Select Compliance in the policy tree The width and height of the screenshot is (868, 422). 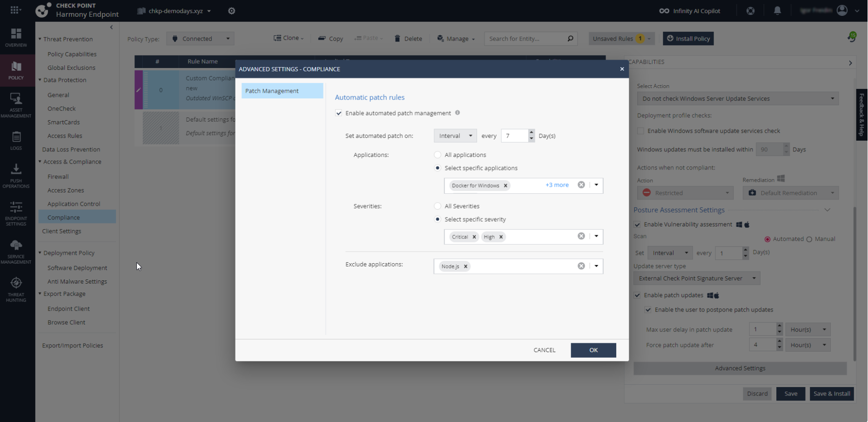point(77,218)
